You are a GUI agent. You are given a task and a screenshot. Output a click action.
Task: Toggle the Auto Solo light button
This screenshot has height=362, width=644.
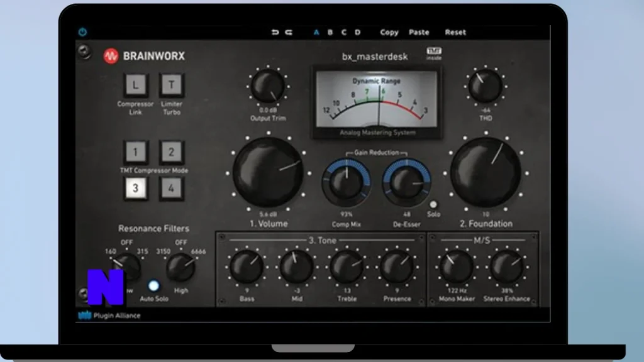pyautogui.click(x=153, y=286)
